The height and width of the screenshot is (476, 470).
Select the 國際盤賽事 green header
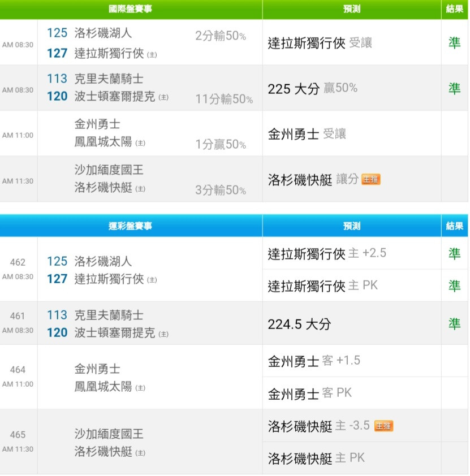[131, 9]
